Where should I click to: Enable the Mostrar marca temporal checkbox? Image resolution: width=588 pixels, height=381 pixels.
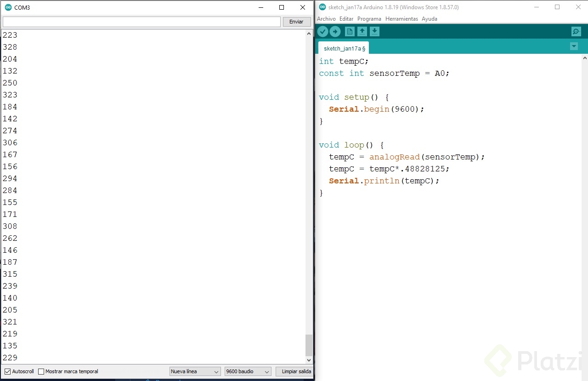(41, 371)
